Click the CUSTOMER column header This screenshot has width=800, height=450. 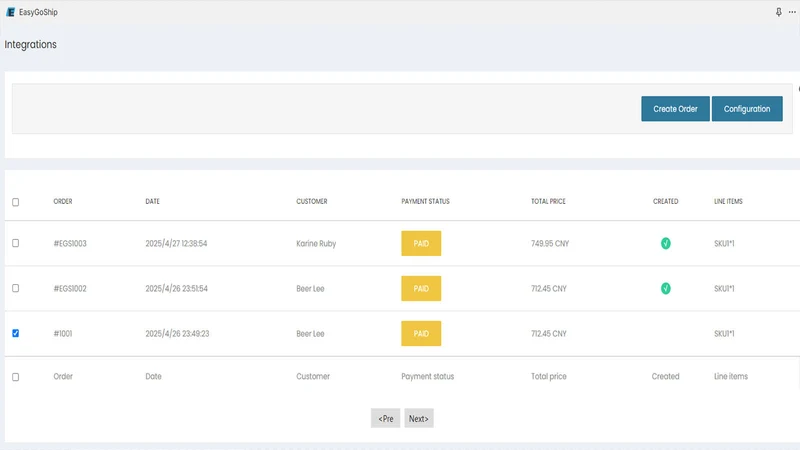pyautogui.click(x=312, y=202)
